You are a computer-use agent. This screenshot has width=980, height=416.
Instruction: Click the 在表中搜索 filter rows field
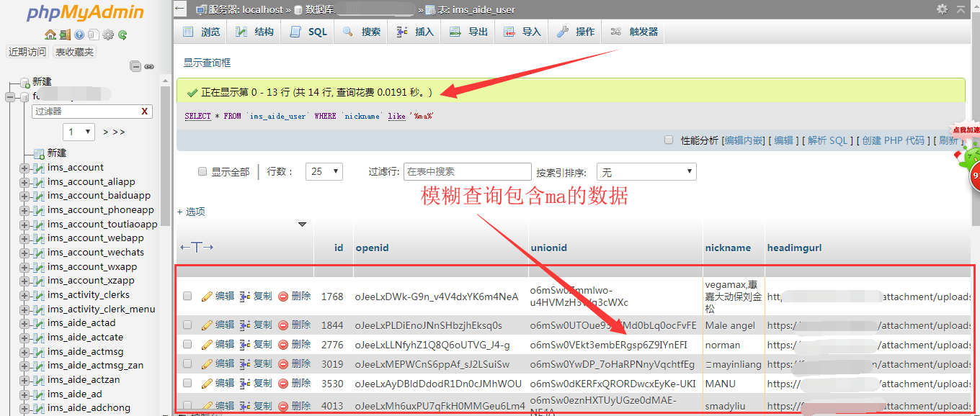[468, 172]
